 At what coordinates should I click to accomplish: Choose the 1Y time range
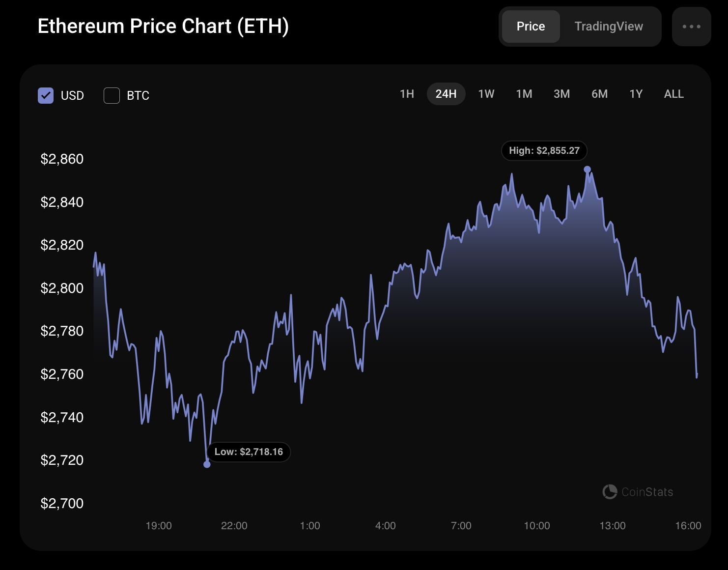pos(636,94)
